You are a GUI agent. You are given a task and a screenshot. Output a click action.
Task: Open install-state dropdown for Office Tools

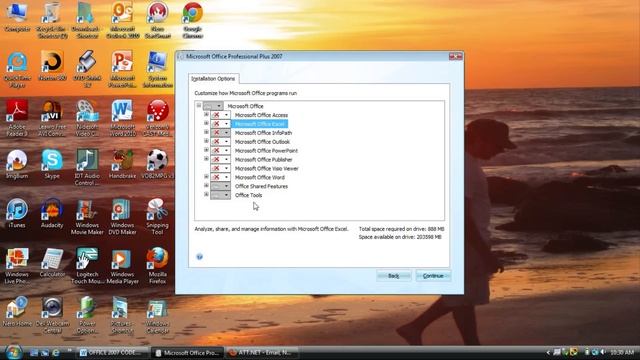[220, 195]
